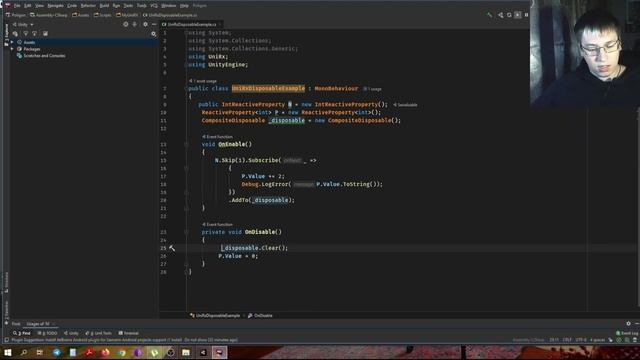Open Find panel settings gear icon
The height and width of the screenshot is (360, 640).
click(x=629, y=324)
